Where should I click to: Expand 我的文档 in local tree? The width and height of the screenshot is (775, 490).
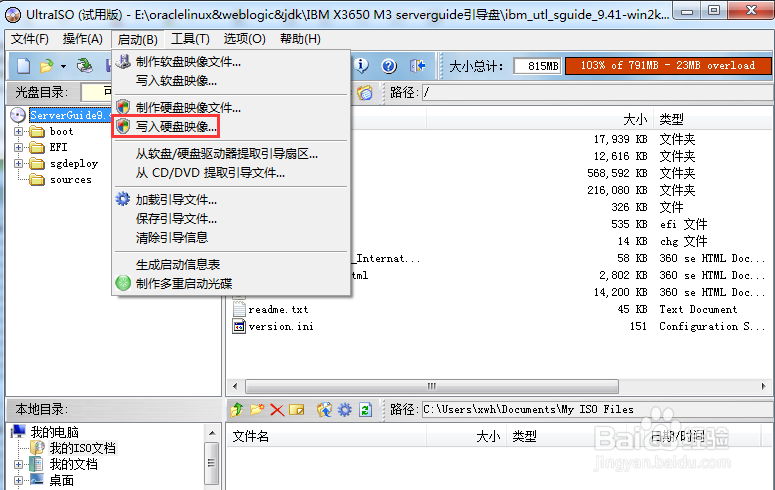point(18,464)
